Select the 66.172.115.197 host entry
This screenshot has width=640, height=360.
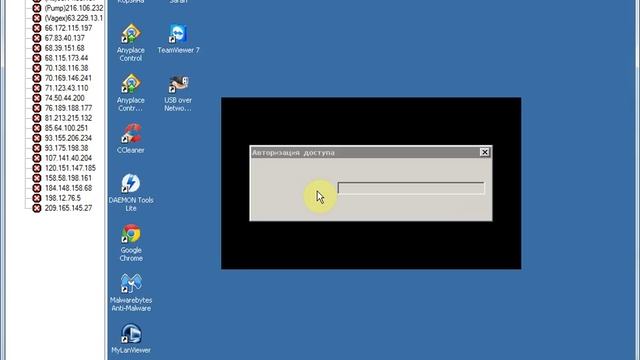68,28
